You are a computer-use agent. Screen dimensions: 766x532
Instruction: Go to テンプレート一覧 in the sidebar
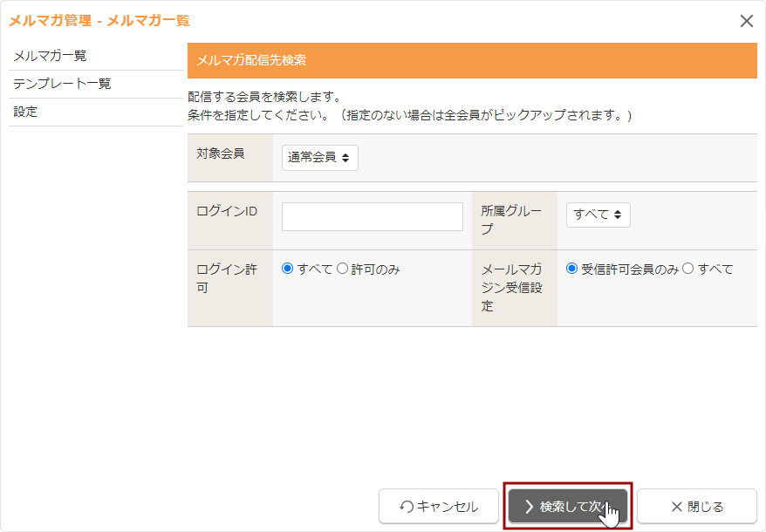tap(62, 84)
